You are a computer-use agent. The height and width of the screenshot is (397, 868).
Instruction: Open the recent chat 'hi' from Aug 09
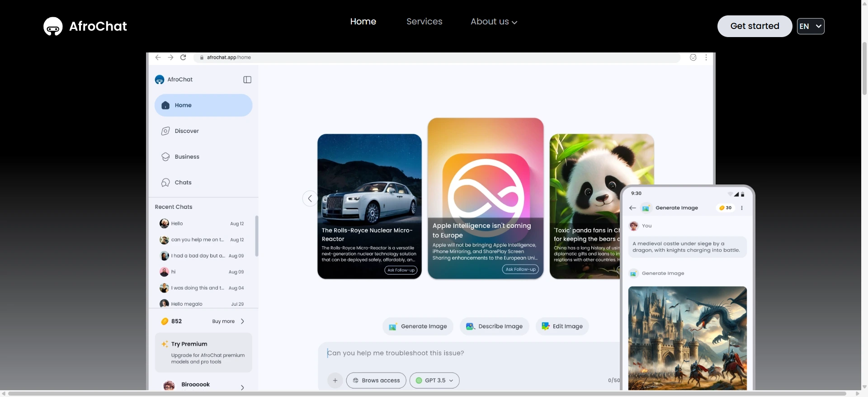coord(202,272)
